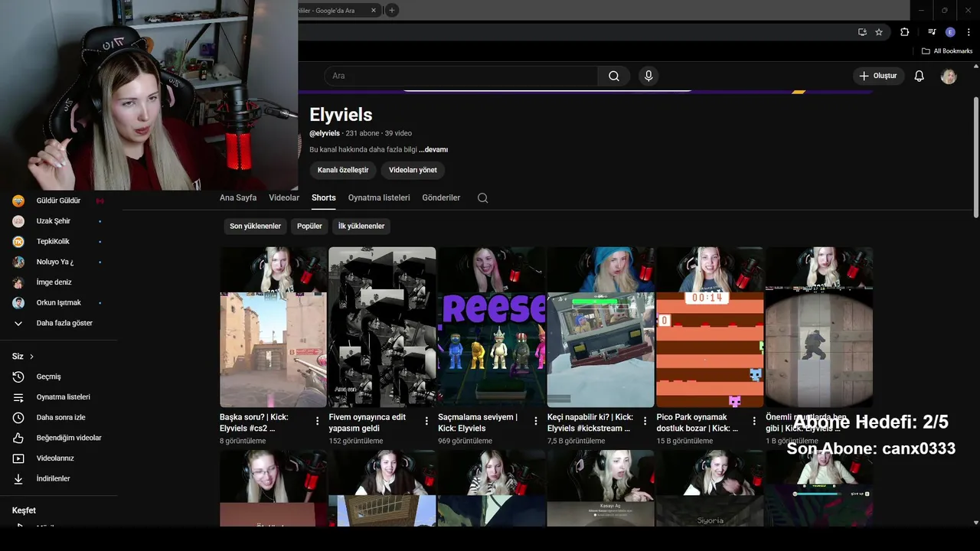Click the Daha sonra izle clock icon
Viewport: 980px width, 551px height.
tap(18, 417)
